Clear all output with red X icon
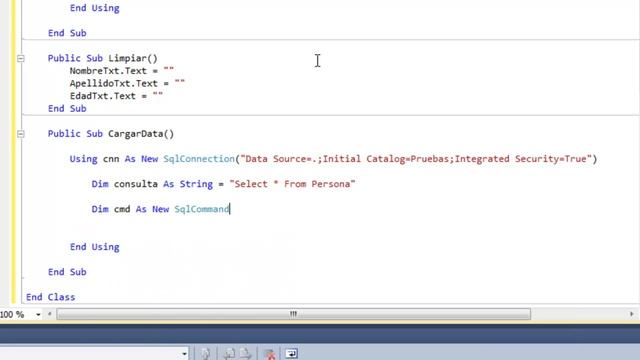This screenshot has height=360, width=640. [x=270, y=354]
